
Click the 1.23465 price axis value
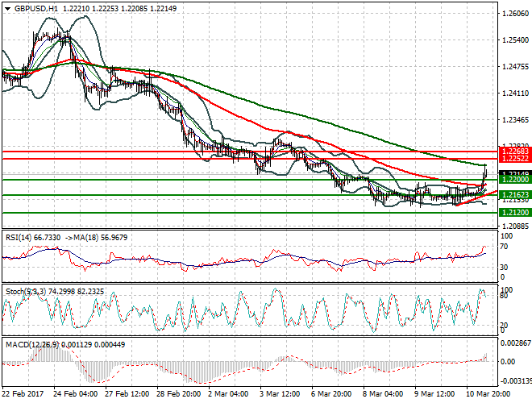(x=515, y=120)
